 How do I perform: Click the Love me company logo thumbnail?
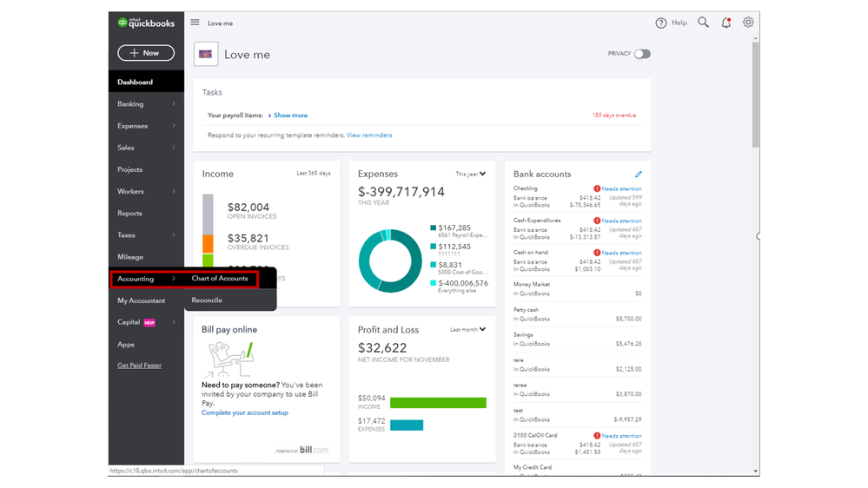pyautogui.click(x=206, y=54)
